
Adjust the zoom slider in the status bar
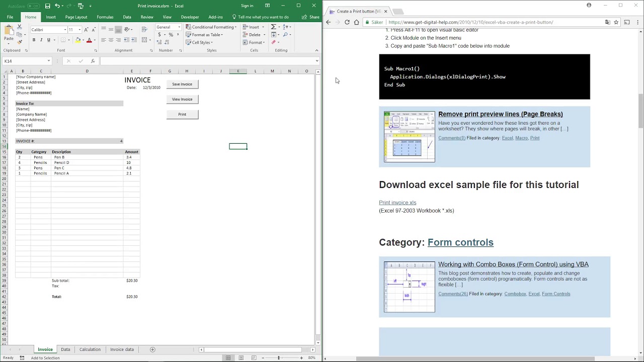pyautogui.click(x=278, y=357)
